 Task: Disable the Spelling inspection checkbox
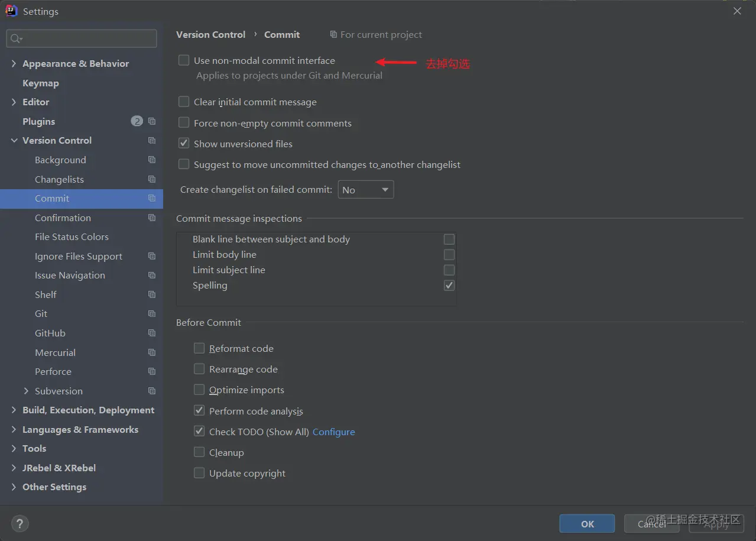[x=449, y=285]
